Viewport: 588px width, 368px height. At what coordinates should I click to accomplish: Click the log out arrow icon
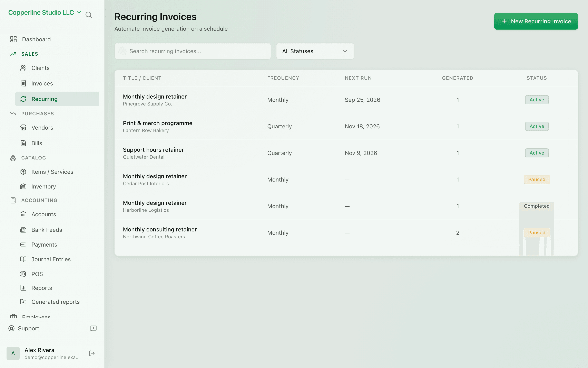pyautogui.click(x=92, y=353)
